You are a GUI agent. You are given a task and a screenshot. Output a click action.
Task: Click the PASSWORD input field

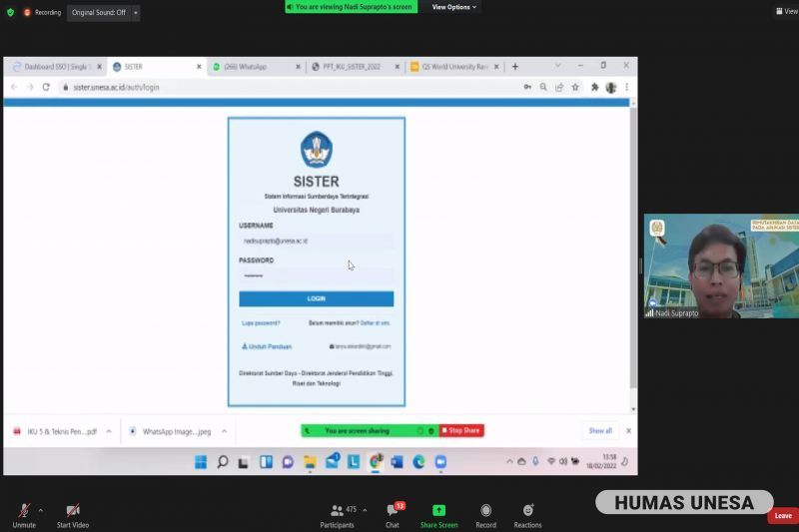[x=317, y=275]
